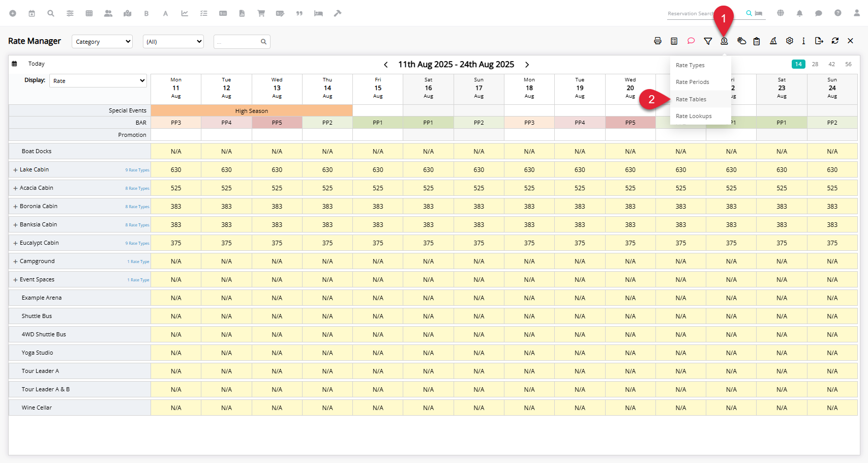Image resolution: width=868 pixels, height=463 pixels.
Task: Expand the Acacia Cabin category
Action: point(15,188)
